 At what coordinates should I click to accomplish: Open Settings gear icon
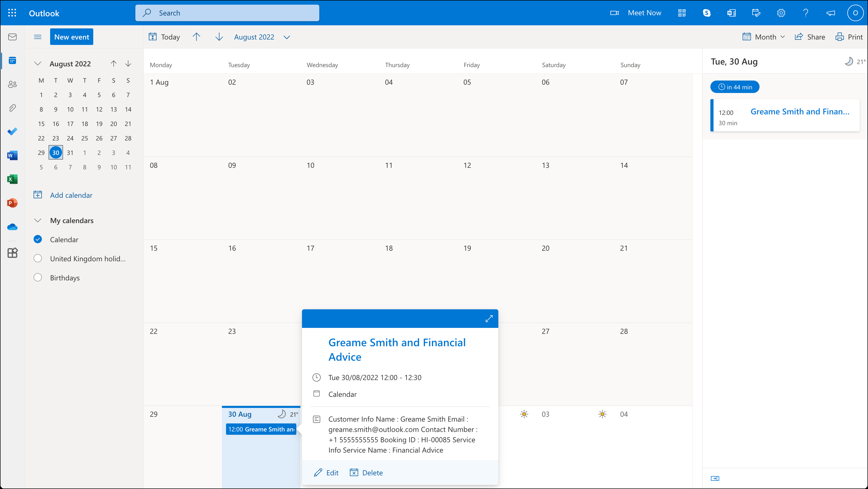[x=781, y=13]
